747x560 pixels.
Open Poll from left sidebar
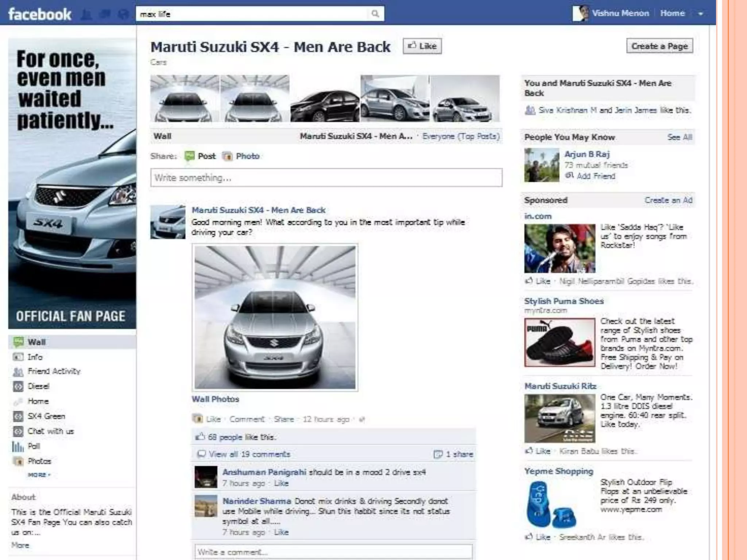pyautogui.click(x=34, y=446)
